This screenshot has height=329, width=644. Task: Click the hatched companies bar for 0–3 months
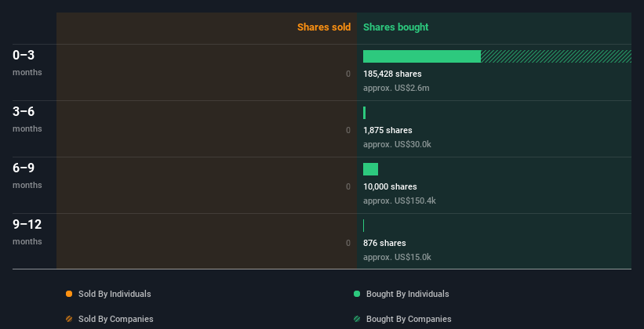pos(556,56)
